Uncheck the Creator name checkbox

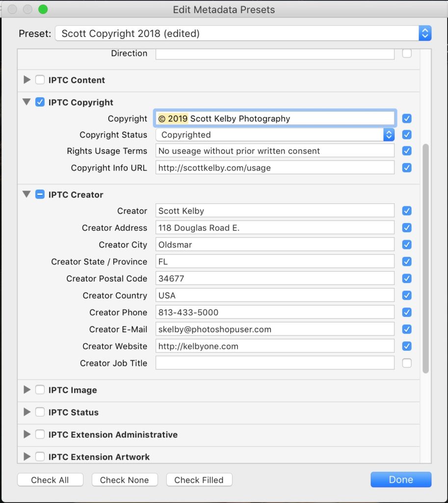tap(407, 211)
